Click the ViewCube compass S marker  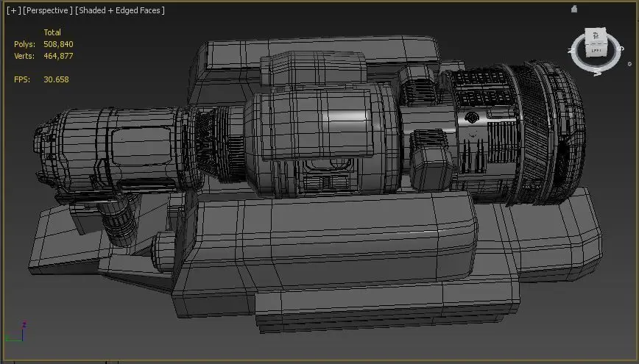click(x=621, y=49)
